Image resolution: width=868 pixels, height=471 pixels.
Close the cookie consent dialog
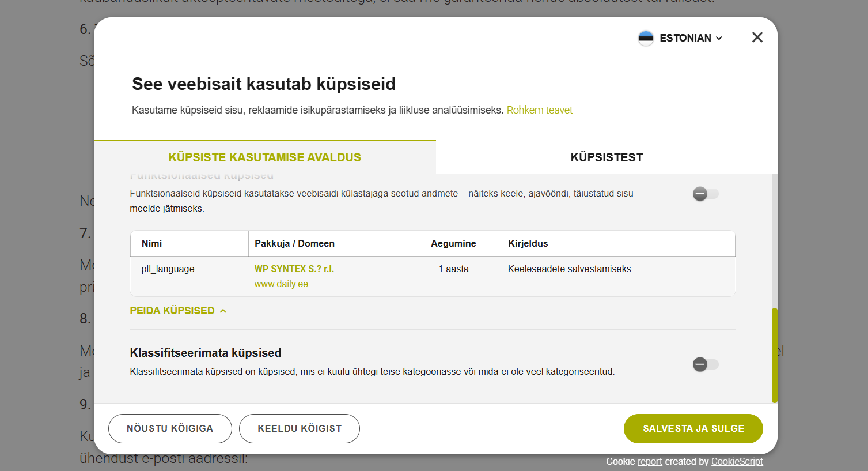[x=757, y=37]
